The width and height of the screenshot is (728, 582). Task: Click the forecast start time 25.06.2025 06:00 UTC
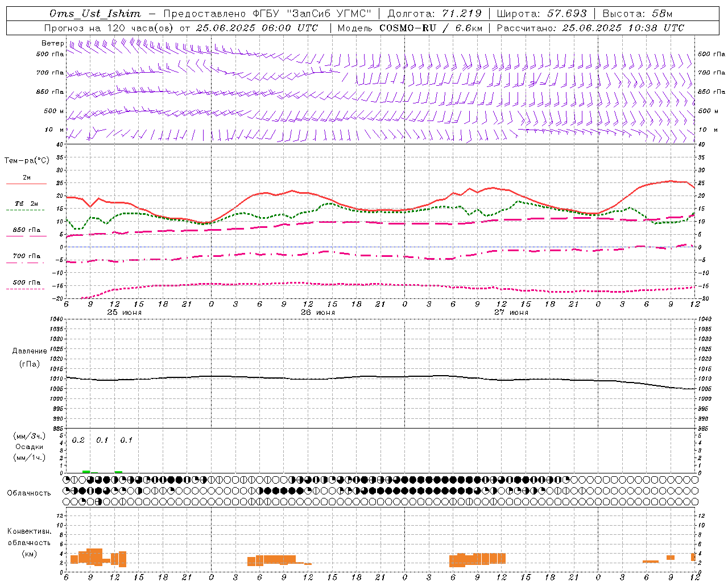(x=257, y=28)
